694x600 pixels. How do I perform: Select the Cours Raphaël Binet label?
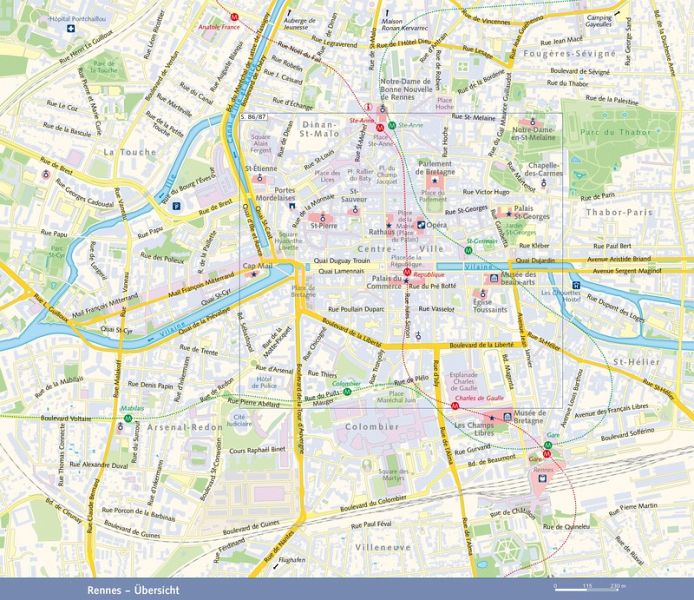pos(257,450)
